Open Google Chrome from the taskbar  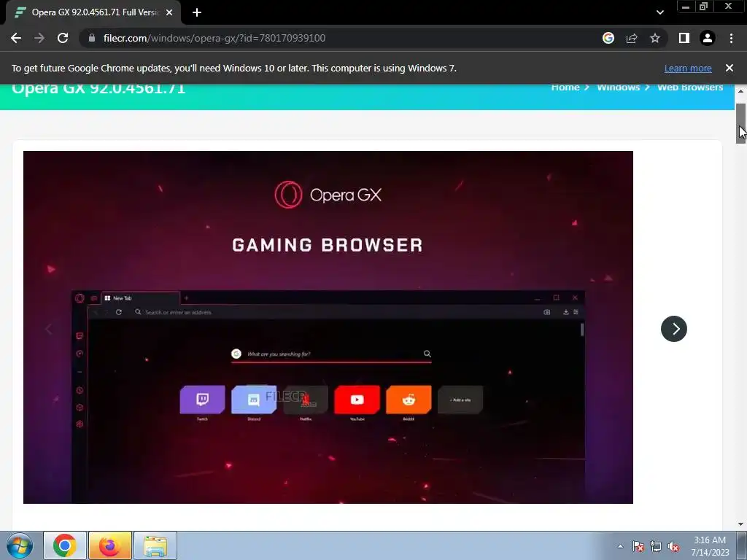tap(65, 545)
